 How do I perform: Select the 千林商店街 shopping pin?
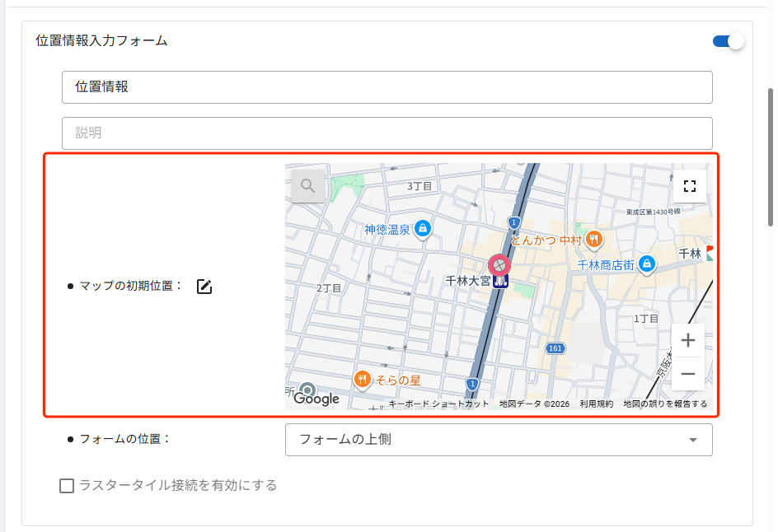(x=646, y=264)
